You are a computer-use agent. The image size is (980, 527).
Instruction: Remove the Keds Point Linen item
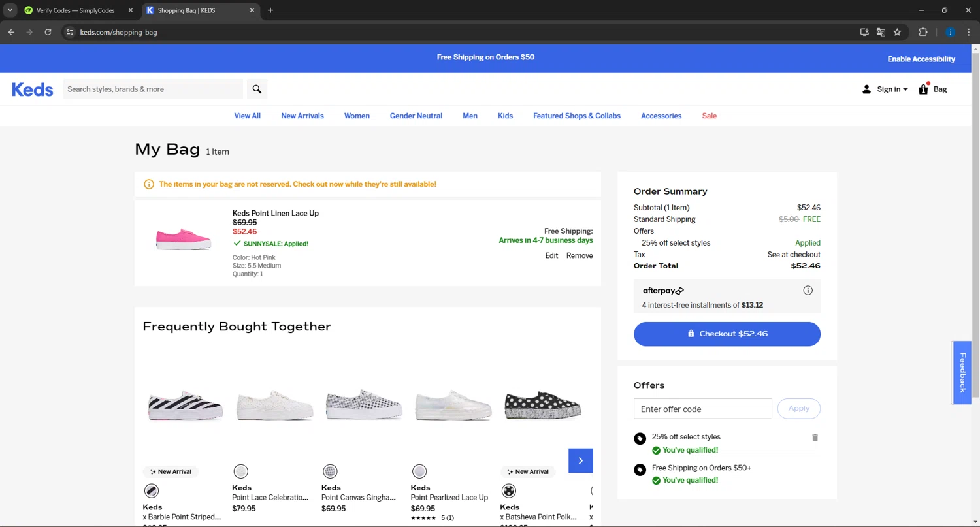tap(580, 256)
